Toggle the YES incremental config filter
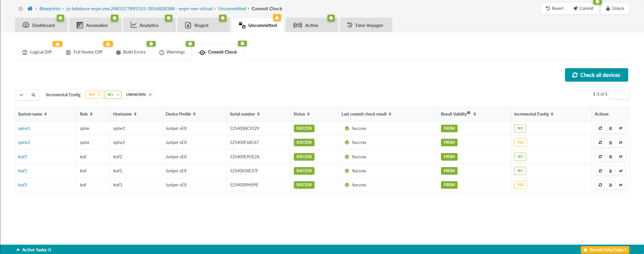 94,95
